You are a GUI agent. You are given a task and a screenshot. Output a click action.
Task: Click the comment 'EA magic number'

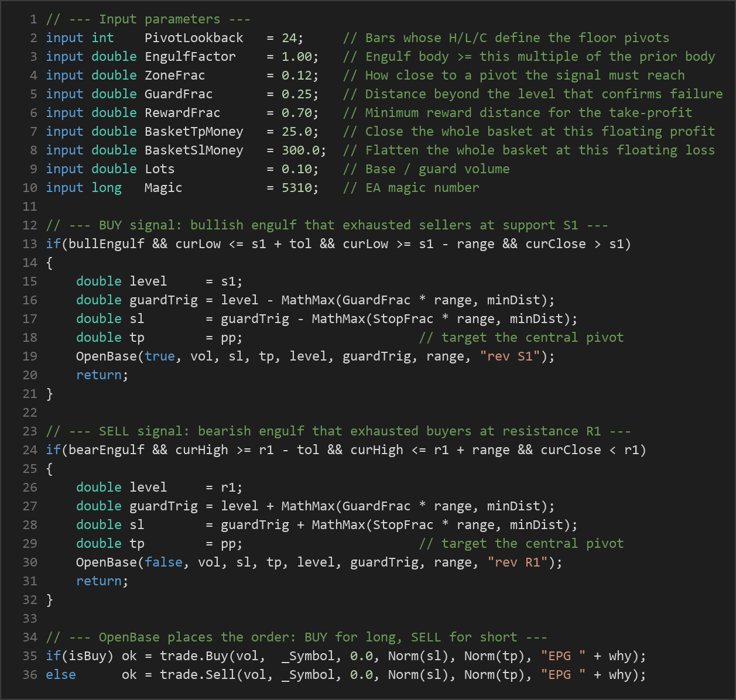(411, 187)
